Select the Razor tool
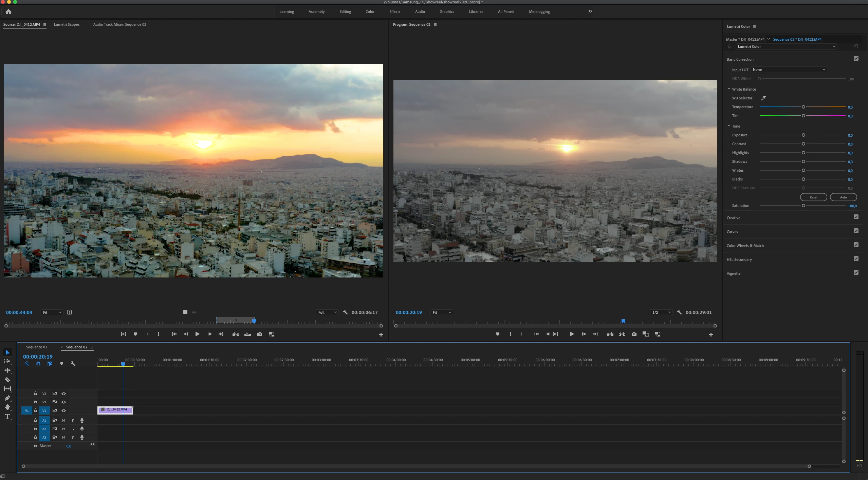The image size is (868, 480). (7, 380)
